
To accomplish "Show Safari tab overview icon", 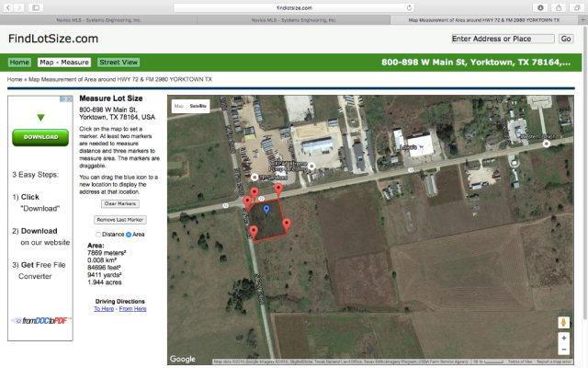I will coord(577,7).
